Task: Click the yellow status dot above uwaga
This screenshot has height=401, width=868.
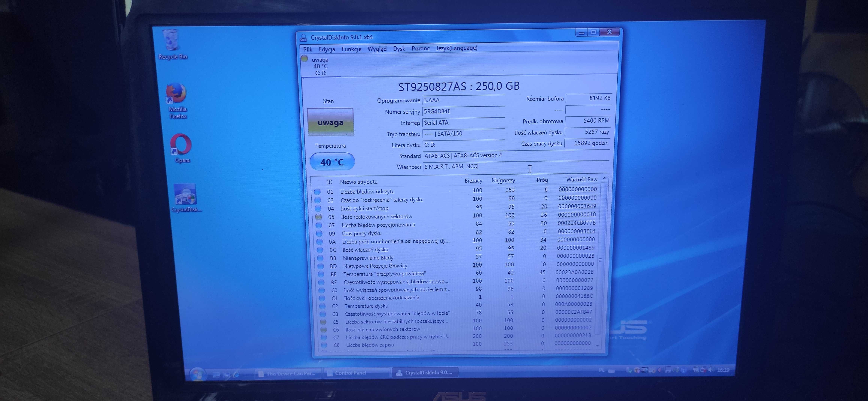Action: click(x=305, y=59)
